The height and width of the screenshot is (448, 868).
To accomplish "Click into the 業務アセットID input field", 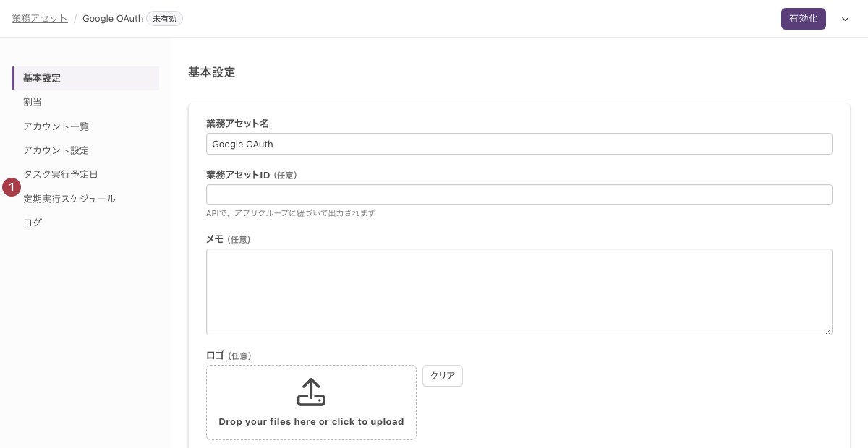I will [x=519, y=195].
